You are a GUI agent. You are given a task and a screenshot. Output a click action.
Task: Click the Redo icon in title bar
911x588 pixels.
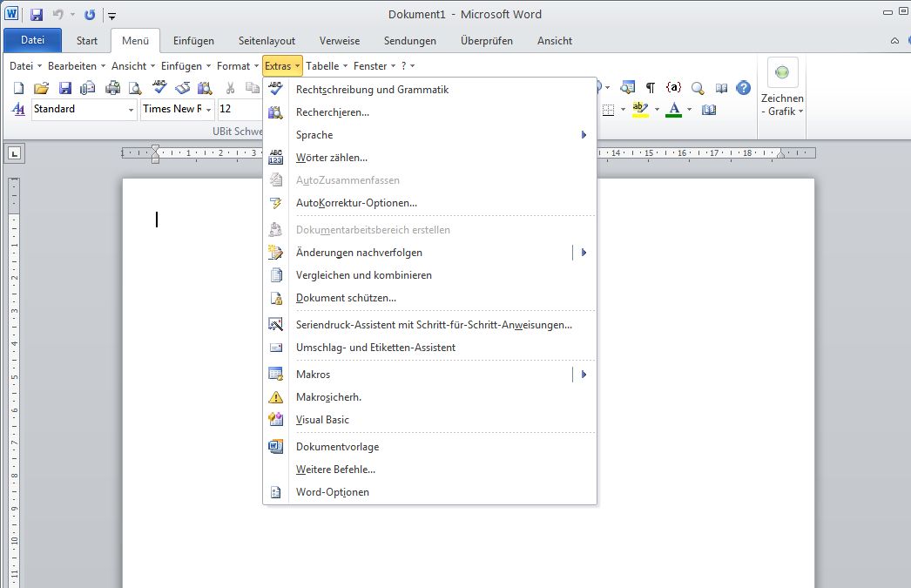click(x=90, y=15)
